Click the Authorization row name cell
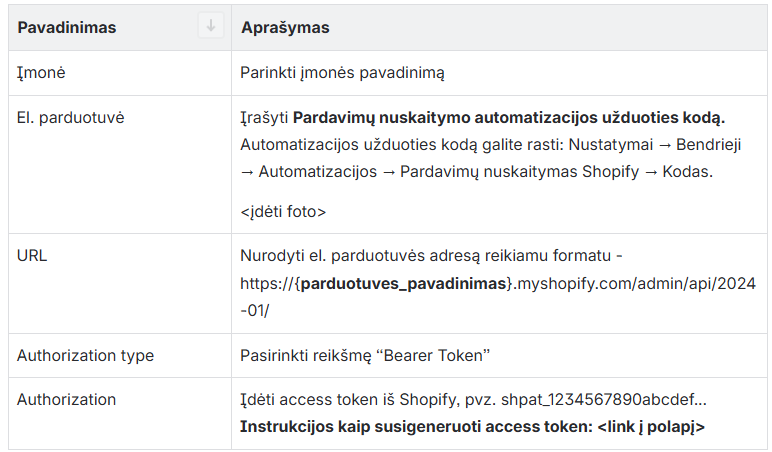This screenshot has height=452, width=772. coord(66,399)
